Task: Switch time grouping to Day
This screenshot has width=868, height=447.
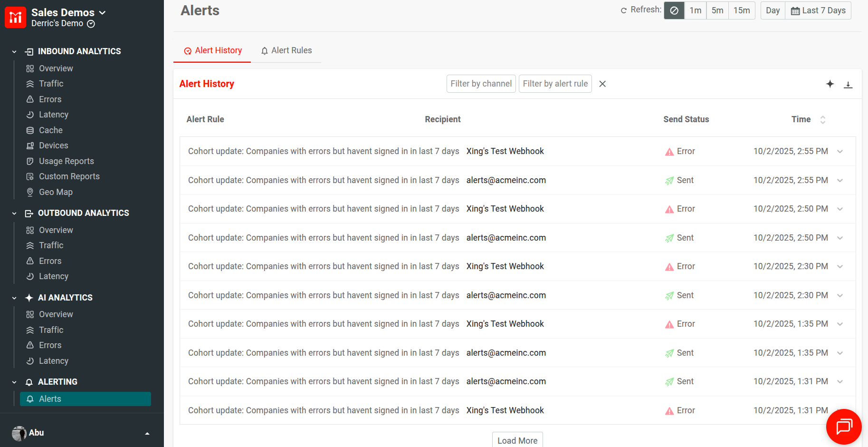Action: tap(772, 10)
